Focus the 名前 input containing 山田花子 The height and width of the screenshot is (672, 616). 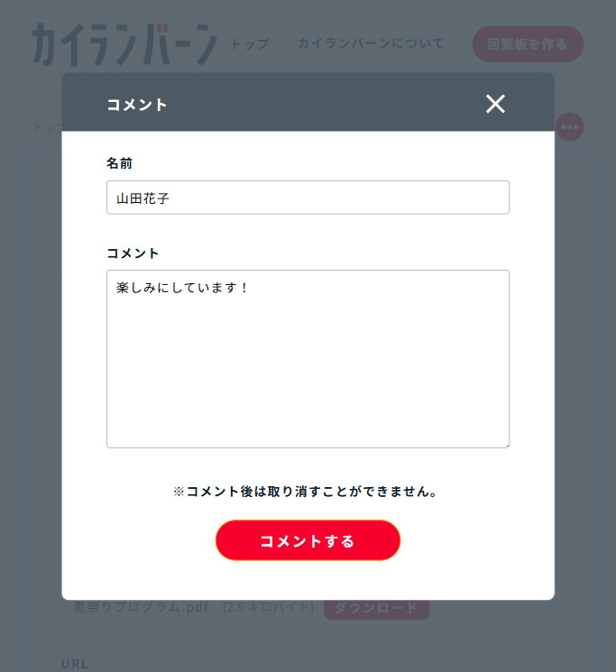(x=308, y=198)
